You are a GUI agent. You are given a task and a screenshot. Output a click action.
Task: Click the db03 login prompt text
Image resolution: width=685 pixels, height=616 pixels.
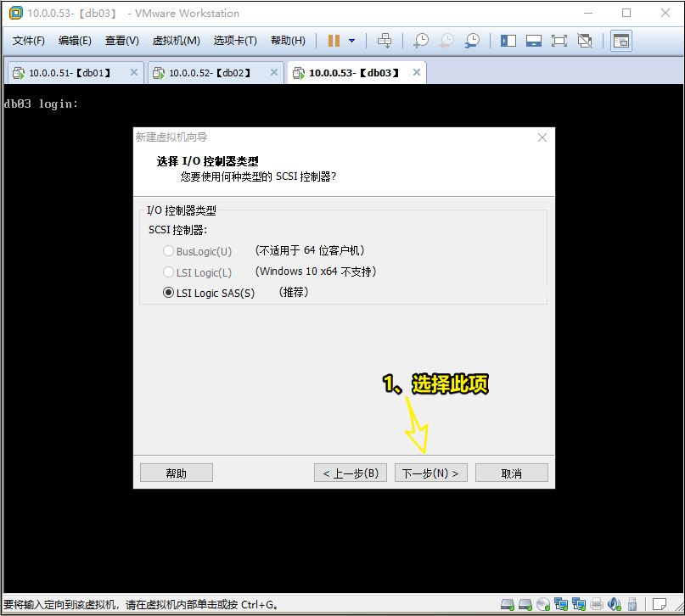pos(41,104)
